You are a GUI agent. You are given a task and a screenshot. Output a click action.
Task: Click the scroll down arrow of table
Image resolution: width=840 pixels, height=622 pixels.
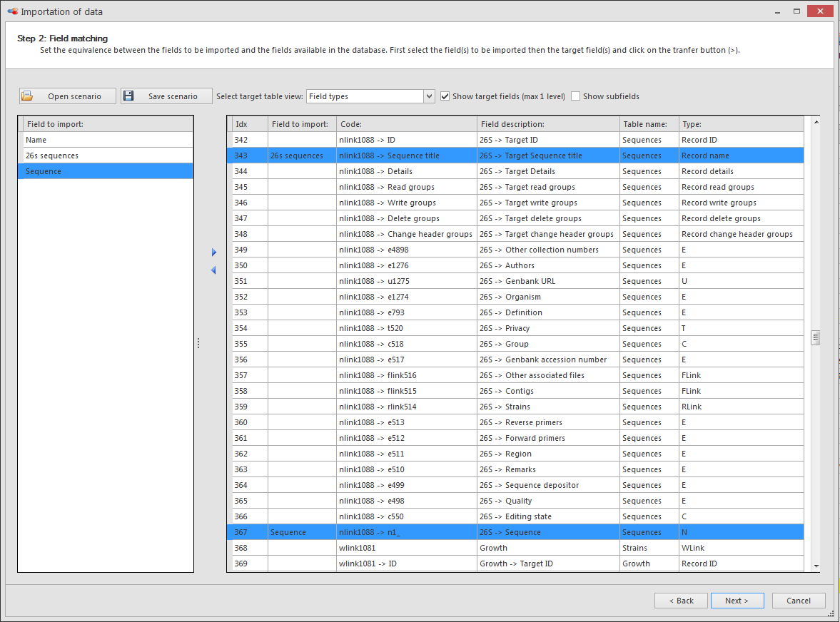coord(816,566)
